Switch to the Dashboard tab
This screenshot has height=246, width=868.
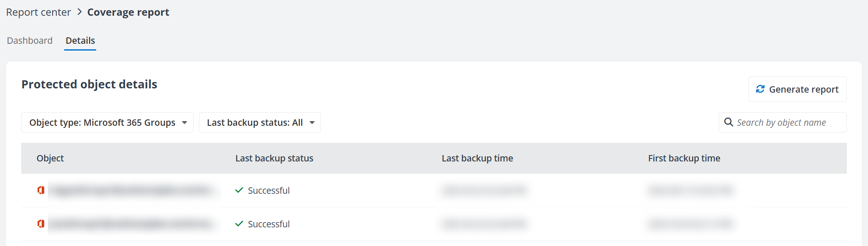(30, 41)
